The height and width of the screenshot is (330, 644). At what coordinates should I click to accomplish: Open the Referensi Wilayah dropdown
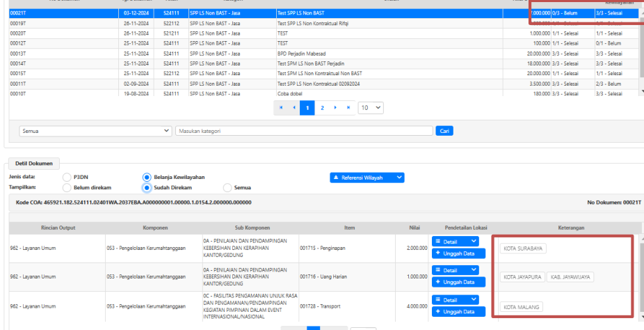[367, 178]
